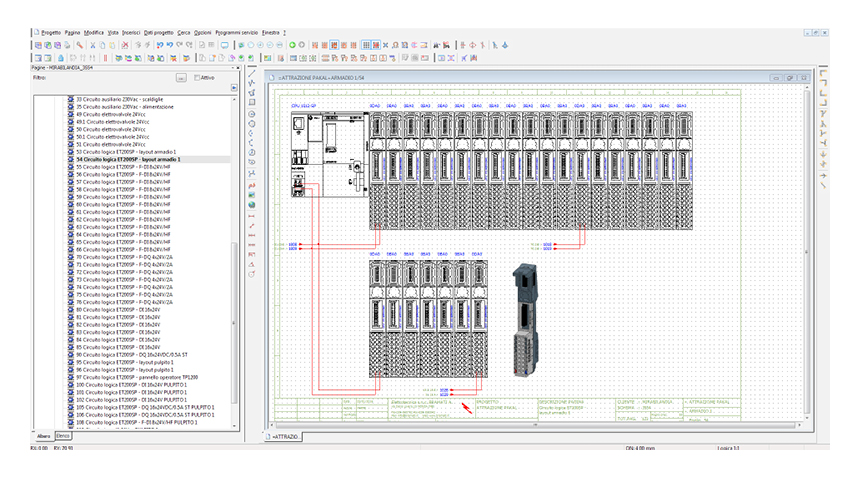Open the Finestra menu
This screenshot has height=480, width=860.
point(270,33)
